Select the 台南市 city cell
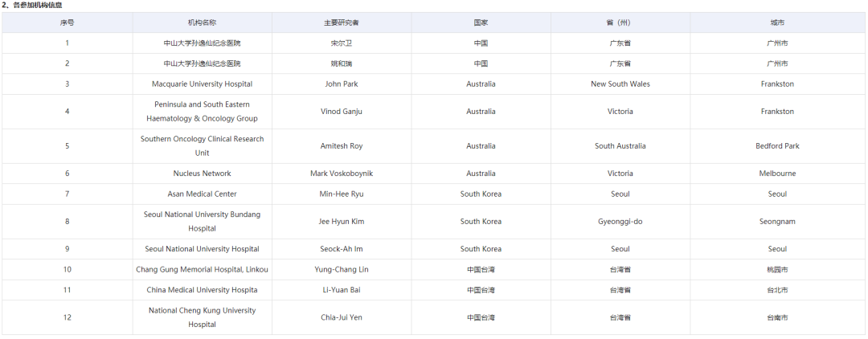 pos(777,317)
